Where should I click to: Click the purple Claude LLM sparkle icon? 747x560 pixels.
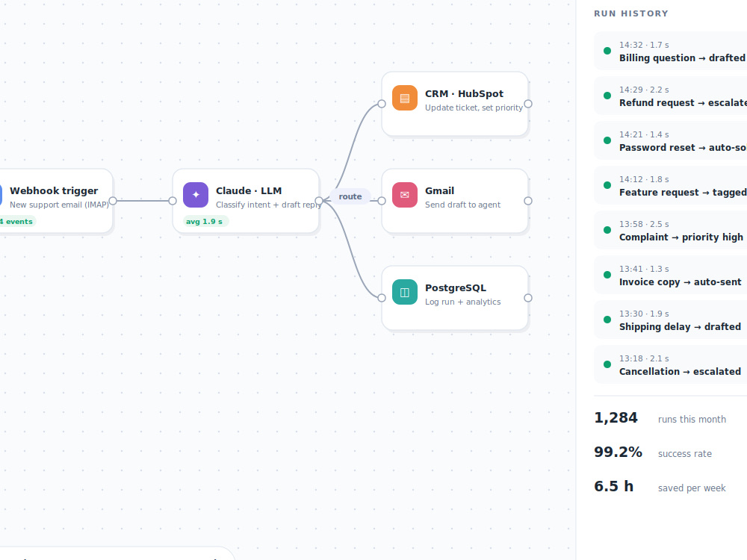click(x=195, y=195)
